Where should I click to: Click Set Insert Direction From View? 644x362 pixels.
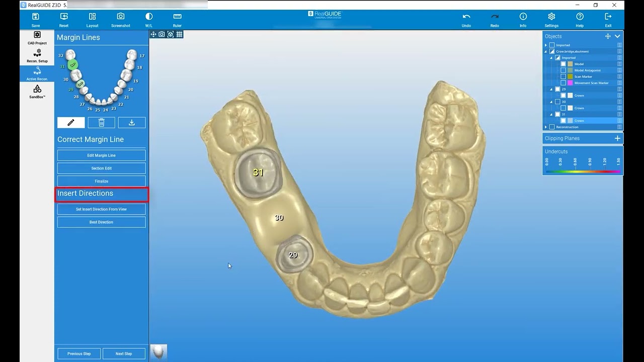(x=101, y=209)
